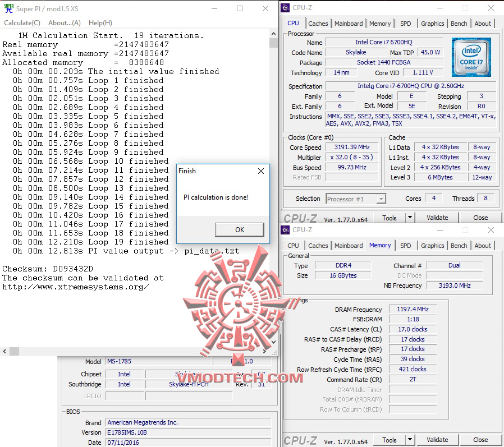Click the memory Type value DDR4
504x447 pixels.
(343, 266)
